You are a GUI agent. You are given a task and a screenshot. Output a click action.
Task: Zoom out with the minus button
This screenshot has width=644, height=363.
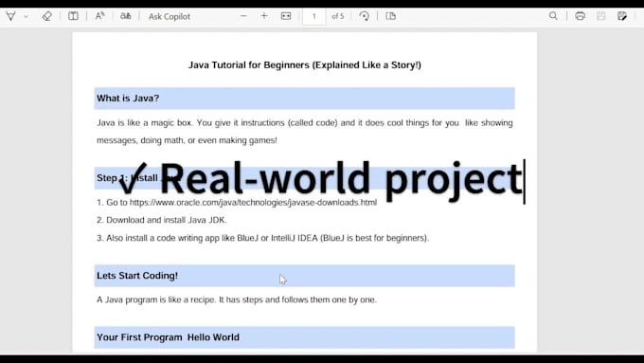[243, 16]
